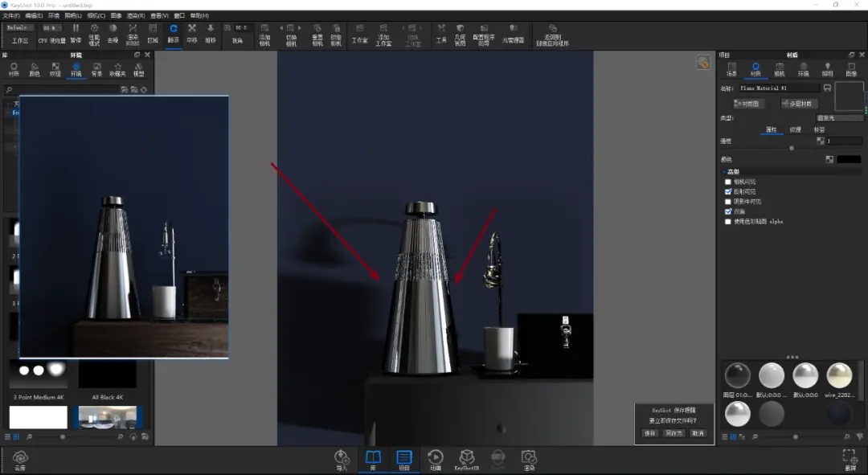Open the 动画 animation panel icon

click(436, 460)
